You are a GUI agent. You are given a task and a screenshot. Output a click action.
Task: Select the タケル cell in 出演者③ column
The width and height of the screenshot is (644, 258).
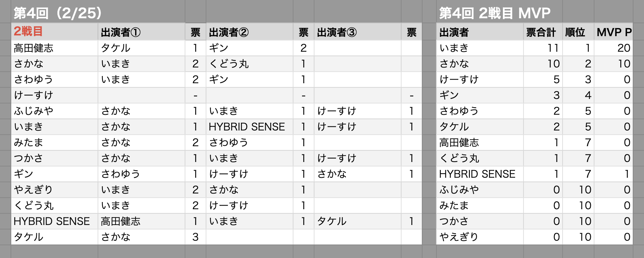358,221
